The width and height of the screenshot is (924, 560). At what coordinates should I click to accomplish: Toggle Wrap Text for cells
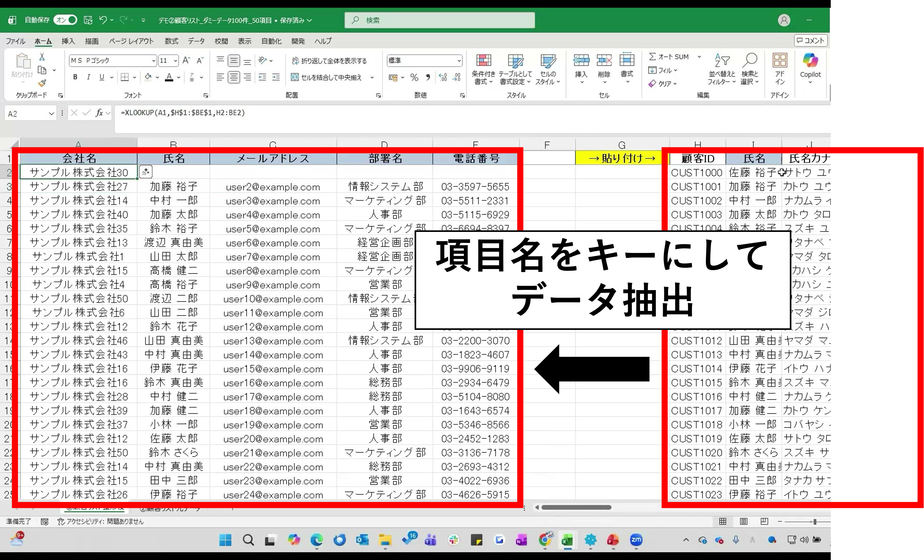[x=329, y=61]
